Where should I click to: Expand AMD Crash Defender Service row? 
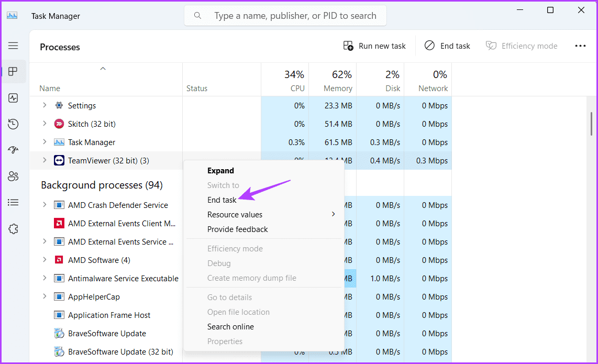(x=45, y=204)
